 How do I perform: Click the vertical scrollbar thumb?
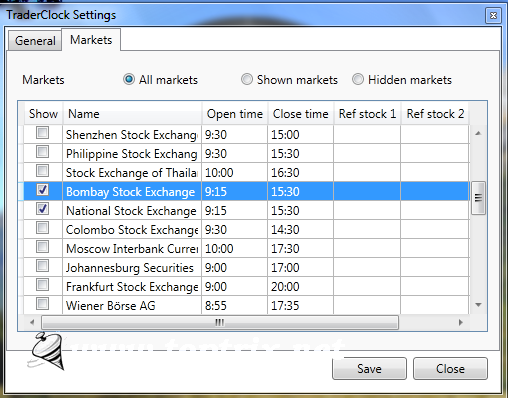[478, 198]
